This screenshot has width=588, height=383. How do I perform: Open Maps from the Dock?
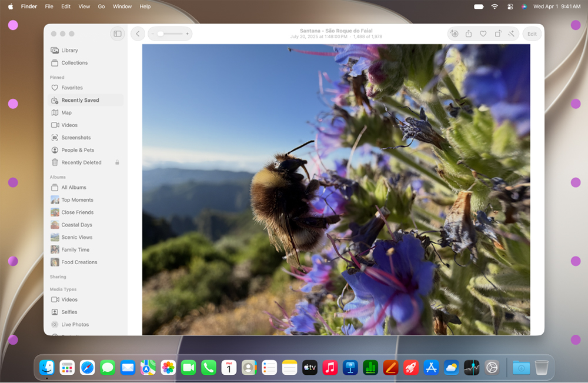pos(148,368)
